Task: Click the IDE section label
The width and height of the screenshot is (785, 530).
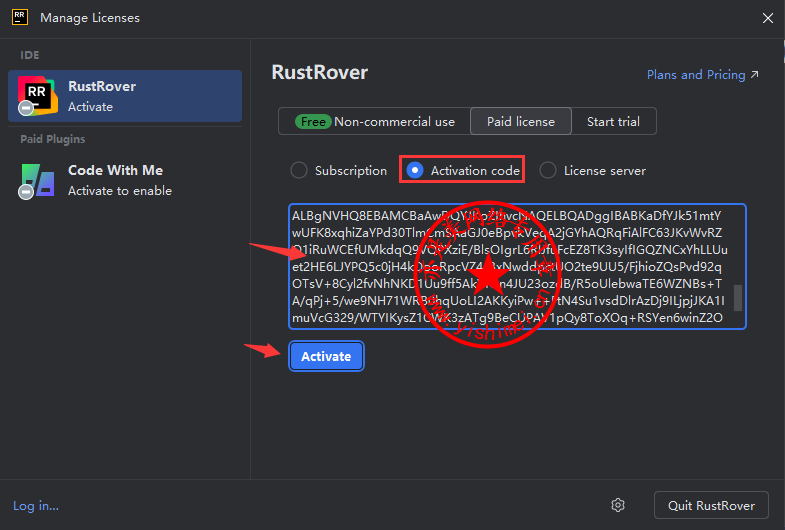Action: pos(30,55)
